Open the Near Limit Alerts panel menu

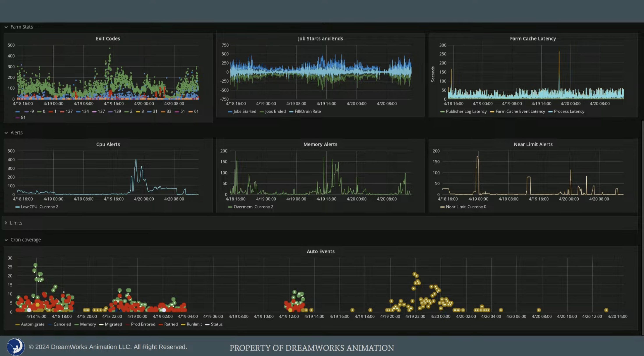point(533,144)
